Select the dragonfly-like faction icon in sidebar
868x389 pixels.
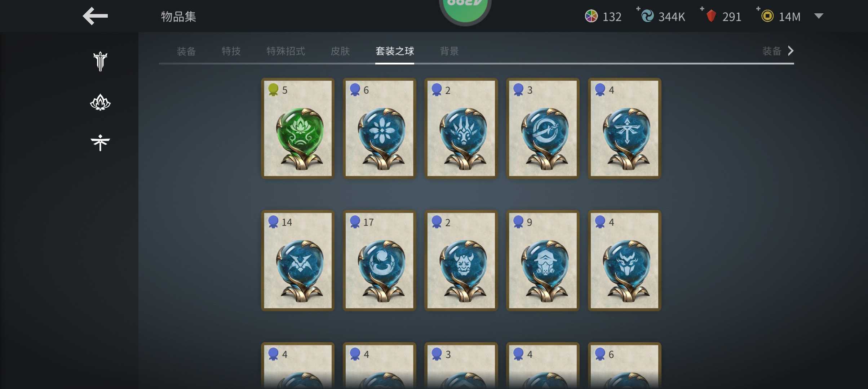click(100, 143)
